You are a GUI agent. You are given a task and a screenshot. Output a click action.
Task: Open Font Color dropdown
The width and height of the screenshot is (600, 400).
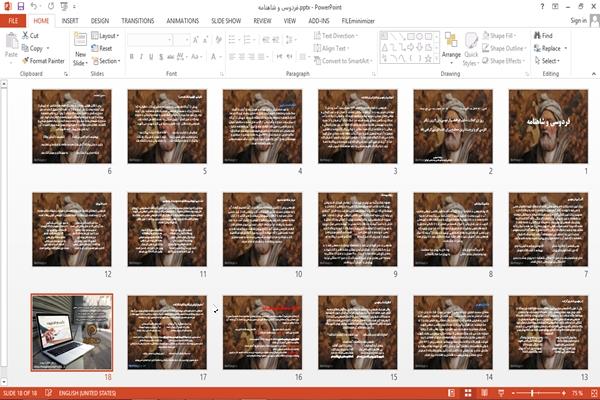click(215, 57)
